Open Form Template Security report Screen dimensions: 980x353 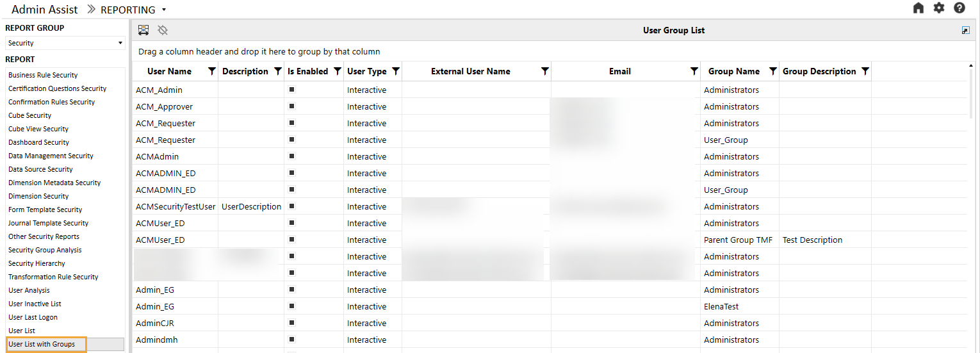click(45, 209)
